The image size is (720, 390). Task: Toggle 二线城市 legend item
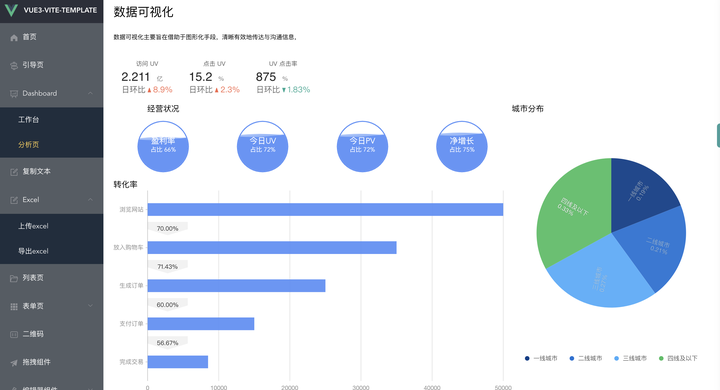pyautogui.click(x=585, y=358)
